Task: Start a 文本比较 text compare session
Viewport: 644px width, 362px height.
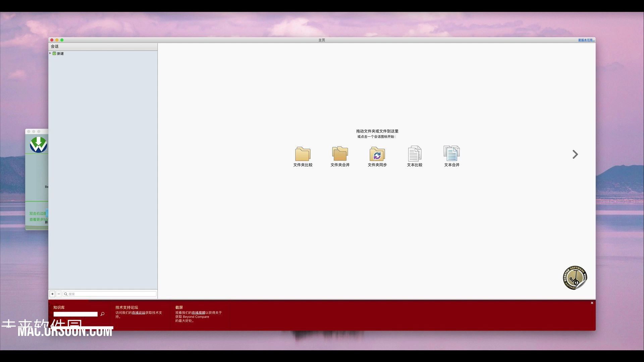Action: [x=415, y=157]
